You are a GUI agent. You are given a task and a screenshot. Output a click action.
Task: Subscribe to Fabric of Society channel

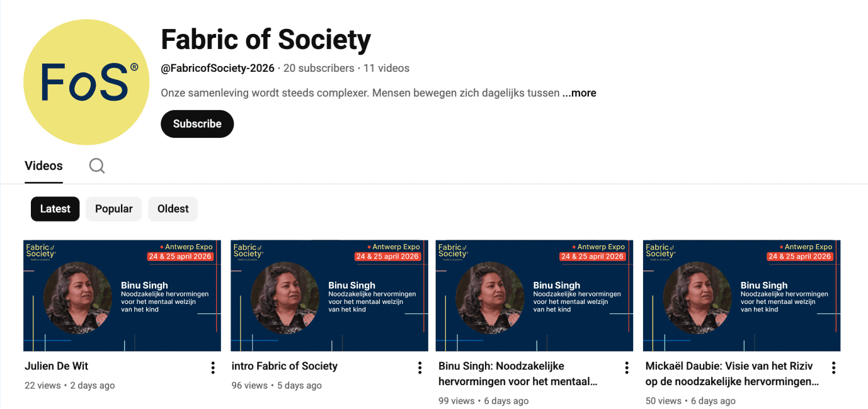tap(197, 124)
